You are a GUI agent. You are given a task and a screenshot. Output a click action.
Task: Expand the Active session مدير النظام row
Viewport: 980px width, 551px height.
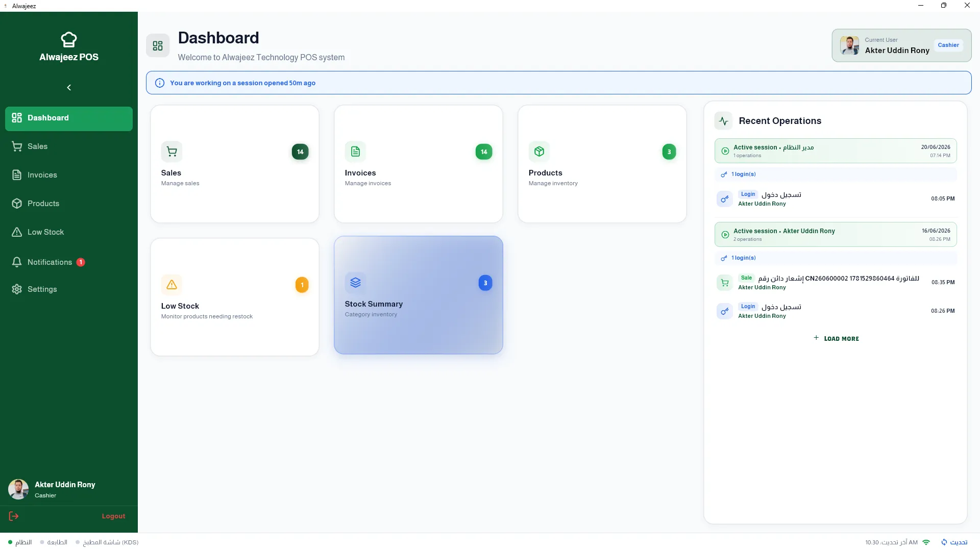click(x=836, y=151)
